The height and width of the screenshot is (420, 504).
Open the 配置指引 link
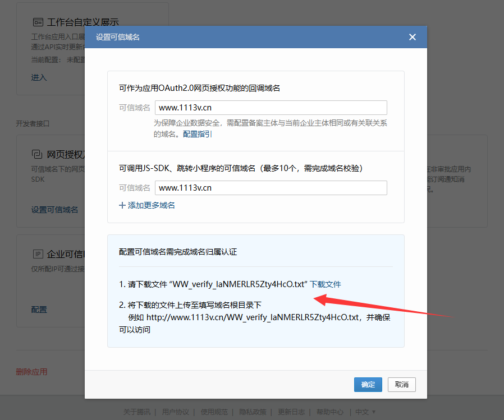(198, 134)
